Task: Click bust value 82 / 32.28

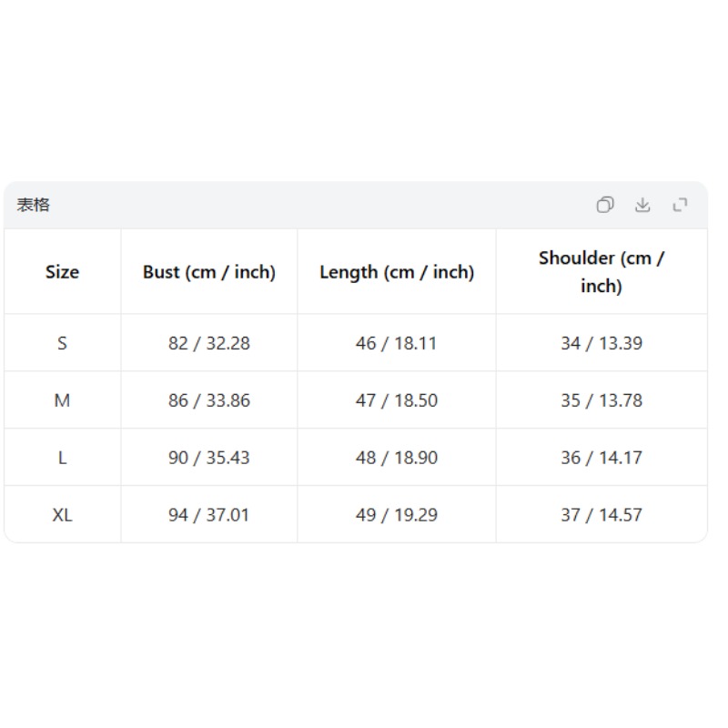Action: 209,343
